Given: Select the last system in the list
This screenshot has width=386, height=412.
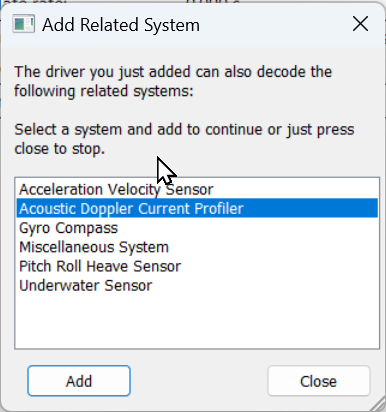Looking at the screenshot, I should (x=197, y=286).
